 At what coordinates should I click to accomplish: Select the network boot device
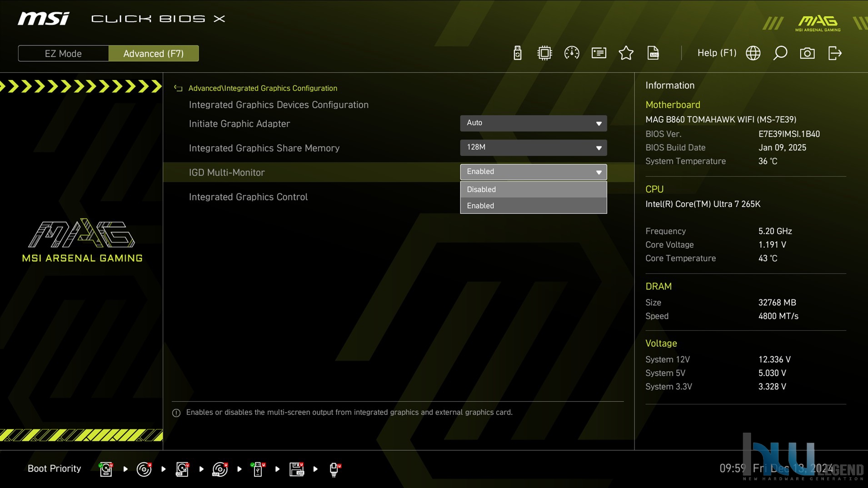pos(334,469)
